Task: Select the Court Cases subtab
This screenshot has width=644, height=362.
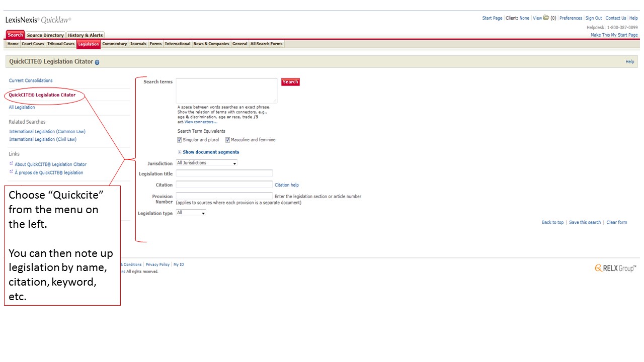Action: pos(33,44)
